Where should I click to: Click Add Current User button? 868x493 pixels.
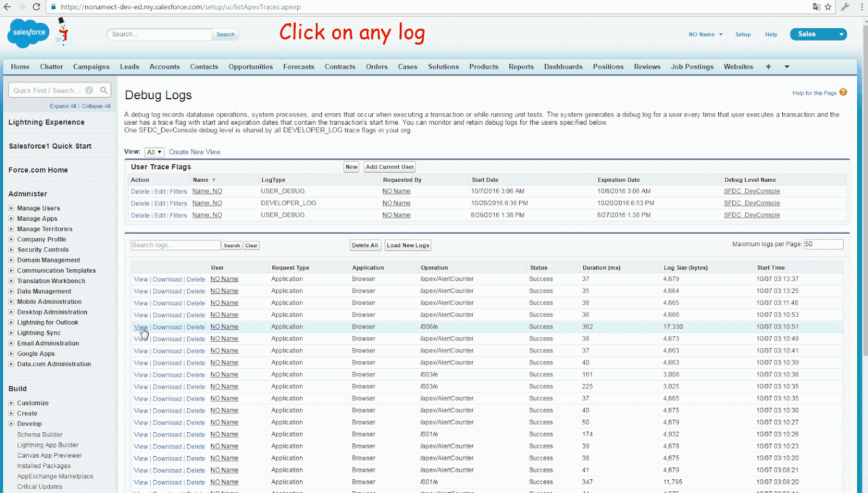point(390,167)
